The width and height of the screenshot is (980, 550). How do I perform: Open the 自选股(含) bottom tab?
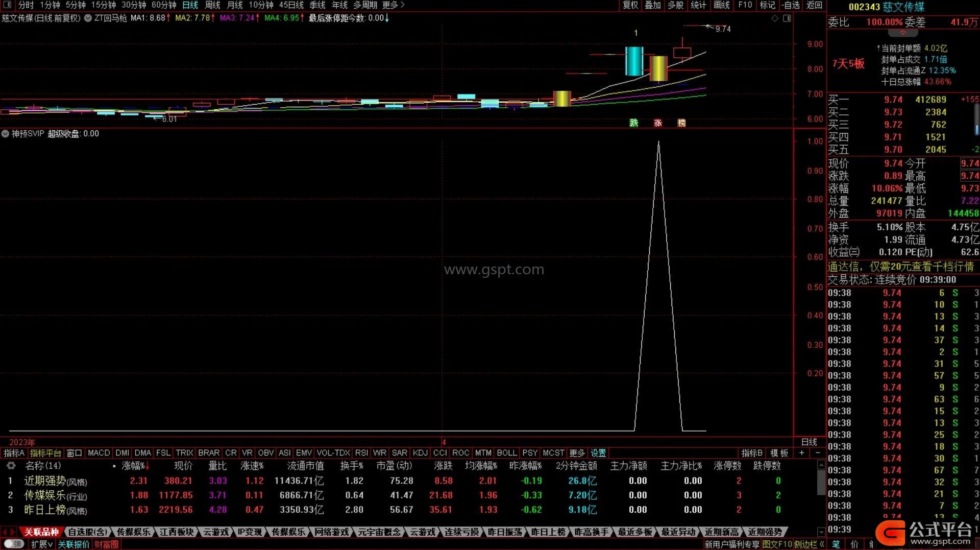pyautogui.click(x=88, y=532)
